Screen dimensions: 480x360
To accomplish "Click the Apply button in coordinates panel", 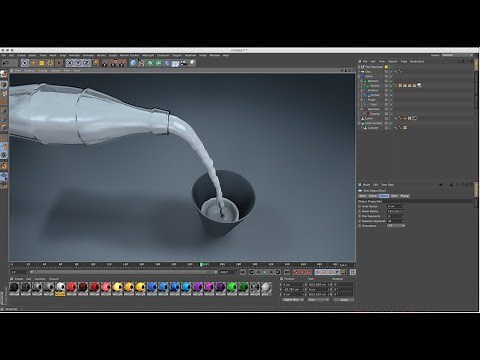I will (344, 300).
